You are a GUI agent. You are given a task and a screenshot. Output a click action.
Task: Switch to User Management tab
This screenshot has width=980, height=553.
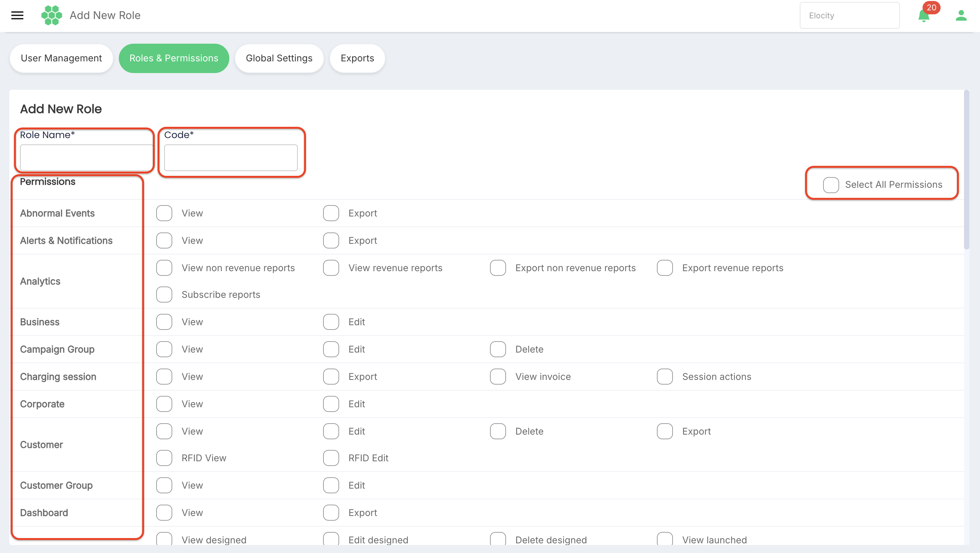61,58
